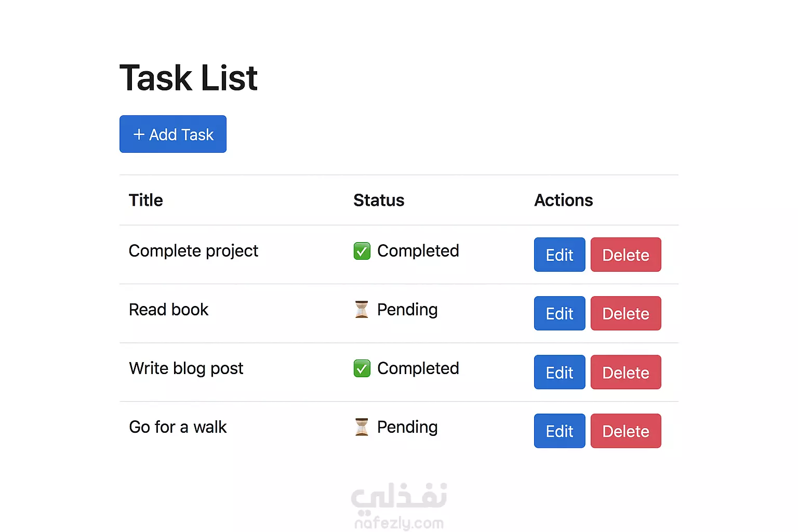
Task: Click the green checkmark beside Write blog post
Action: click(362, 368)
